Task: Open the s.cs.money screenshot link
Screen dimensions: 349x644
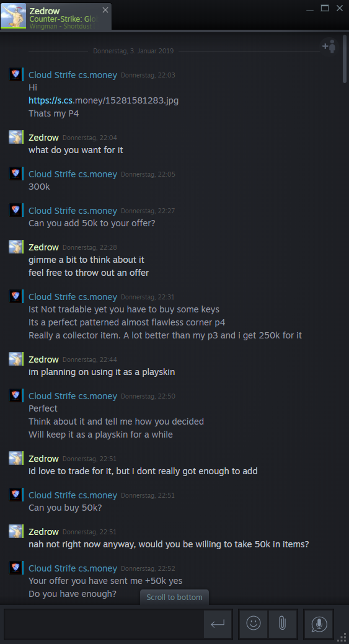Action: (104, 100)
